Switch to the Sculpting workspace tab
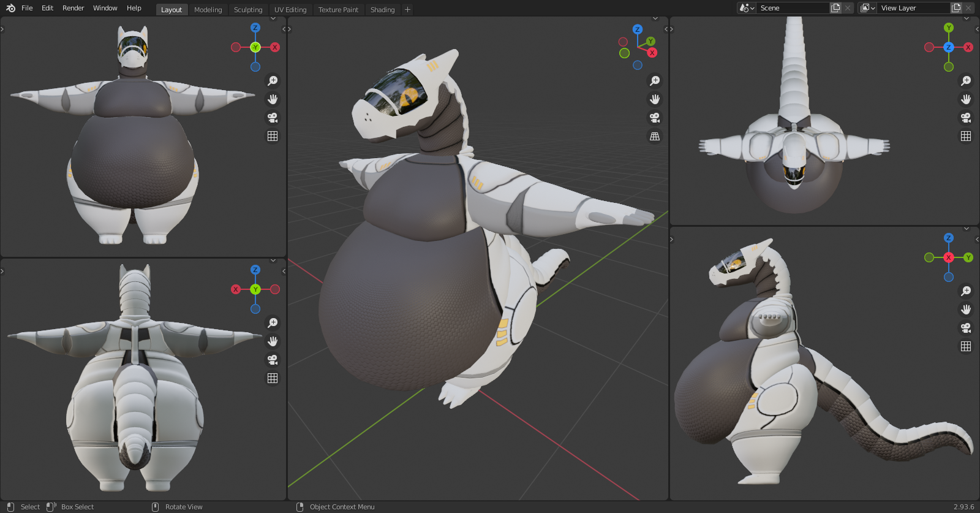980x513 pixels. click(248, 10)
